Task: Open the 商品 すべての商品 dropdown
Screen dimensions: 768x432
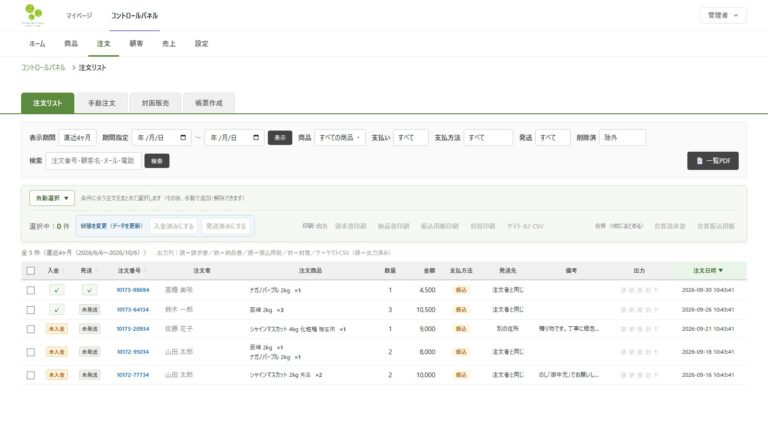Action: pos(339,138)
